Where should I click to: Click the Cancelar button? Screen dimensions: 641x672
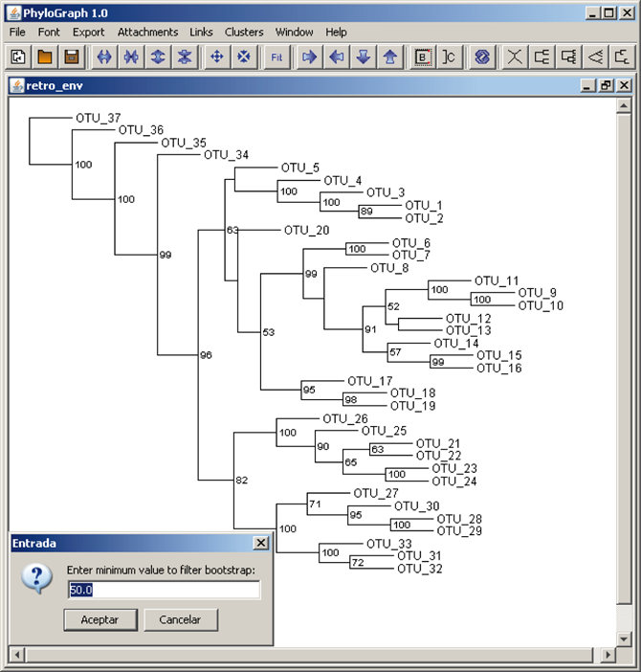[x=180, y=619]
